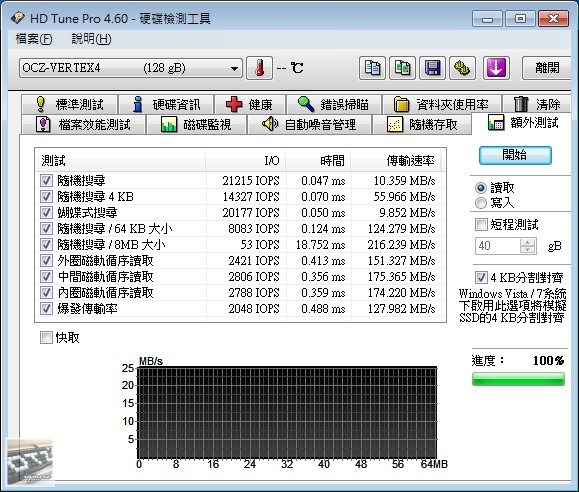Click the green progress bar
The height and width of the screenshot is (492, 579).
(x=518, y=379)
